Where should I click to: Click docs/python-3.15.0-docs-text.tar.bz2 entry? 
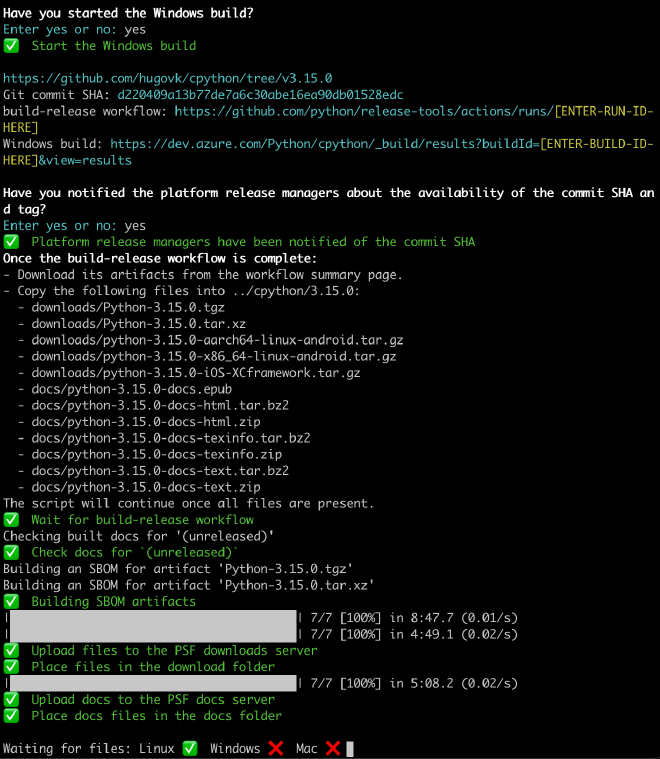point(160,471)
